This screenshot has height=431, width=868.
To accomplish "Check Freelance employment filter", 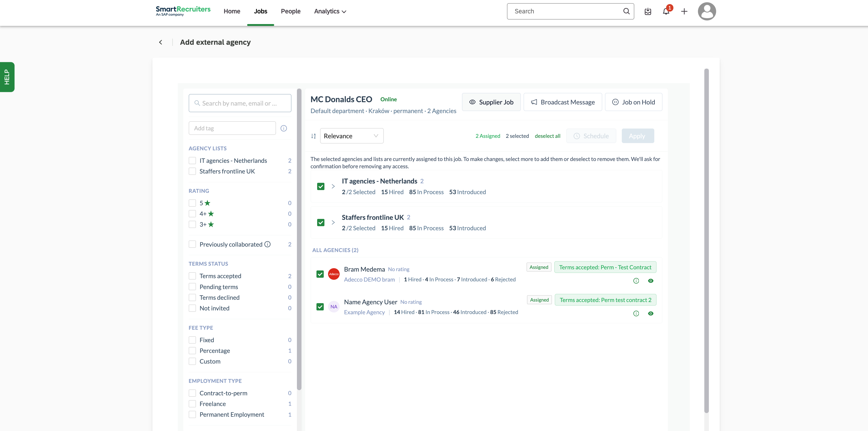I will pos(192,404).
